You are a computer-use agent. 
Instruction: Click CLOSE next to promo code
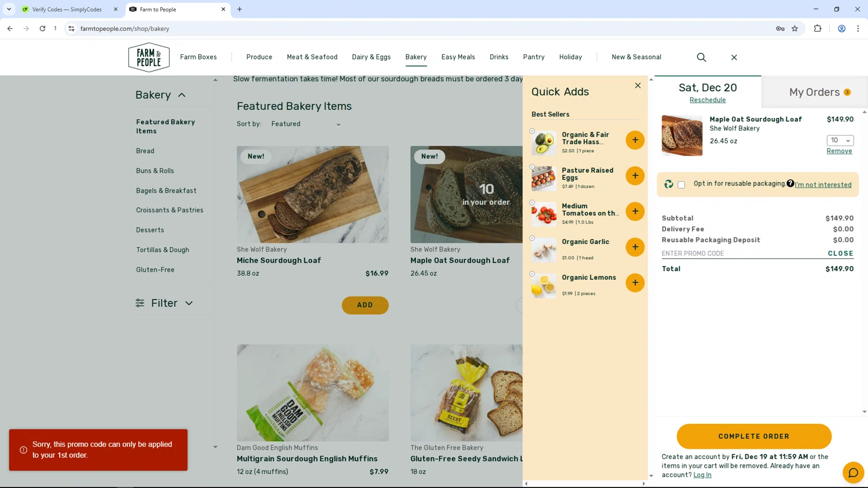840,253
